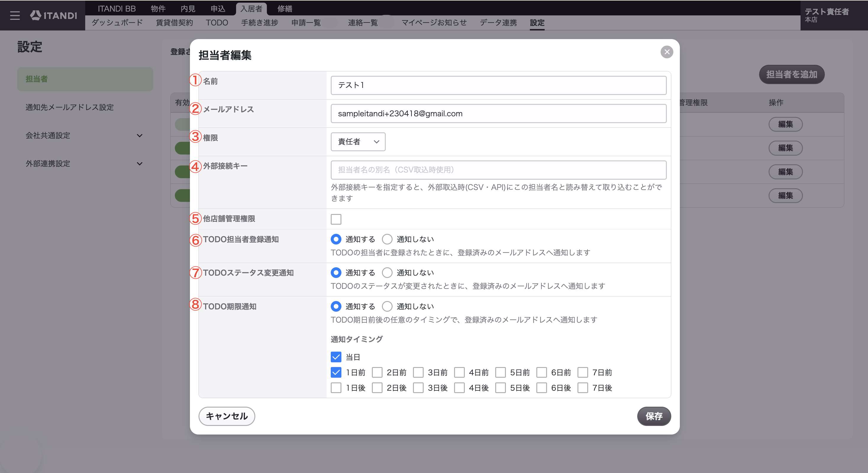Open the マイページお知らせ menu item

click(434, 22)
